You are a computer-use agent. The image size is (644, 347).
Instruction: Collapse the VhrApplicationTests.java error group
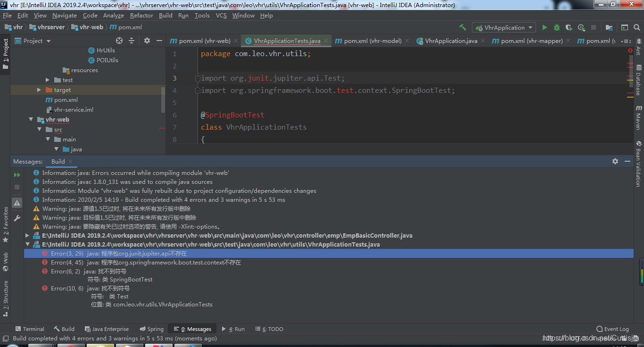27,245
